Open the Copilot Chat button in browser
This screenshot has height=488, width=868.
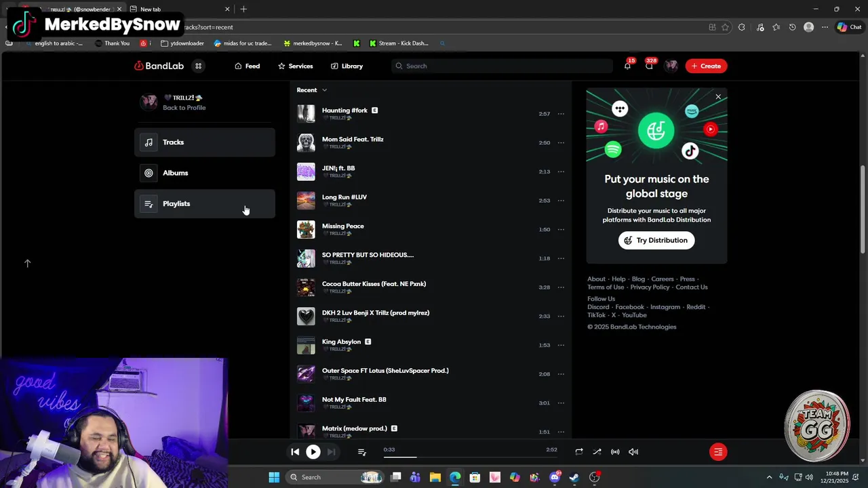click(x=849, y=27)
